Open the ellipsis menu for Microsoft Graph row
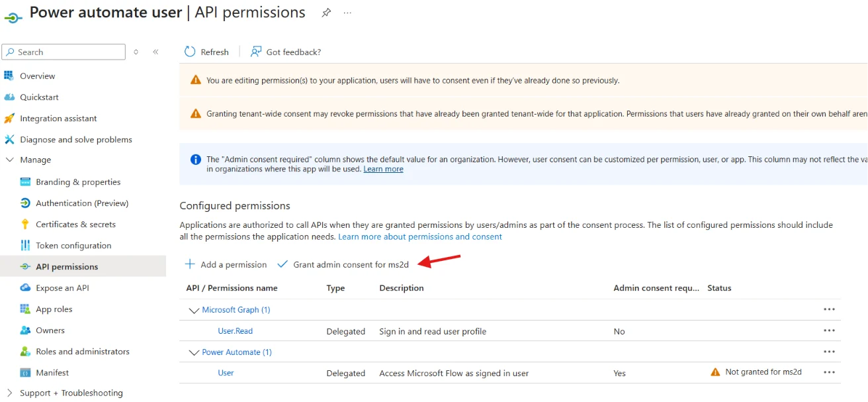This screenshot has height=402, width=868. (829, 309)
